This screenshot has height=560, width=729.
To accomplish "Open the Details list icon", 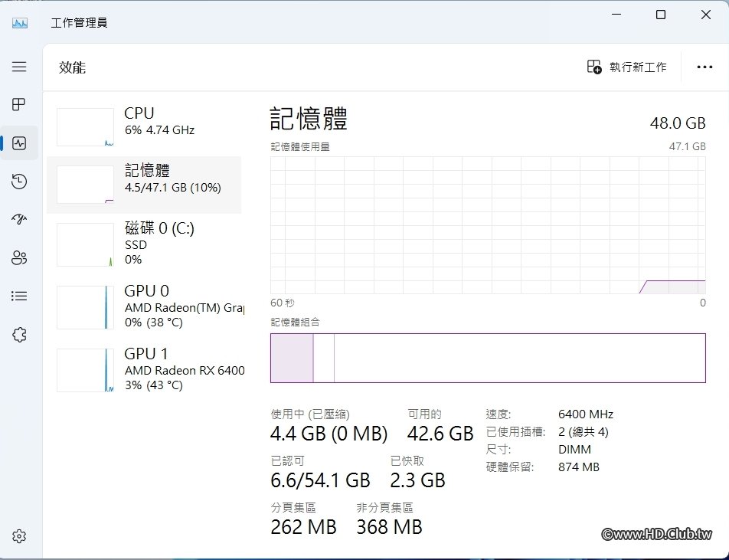I will tap(19, 296).
